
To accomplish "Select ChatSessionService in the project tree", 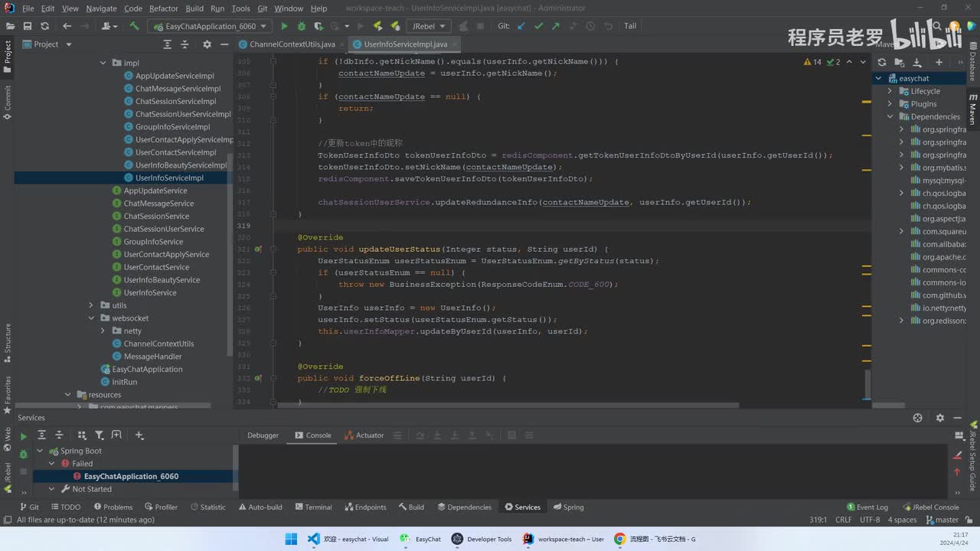I will coord(151,216).
